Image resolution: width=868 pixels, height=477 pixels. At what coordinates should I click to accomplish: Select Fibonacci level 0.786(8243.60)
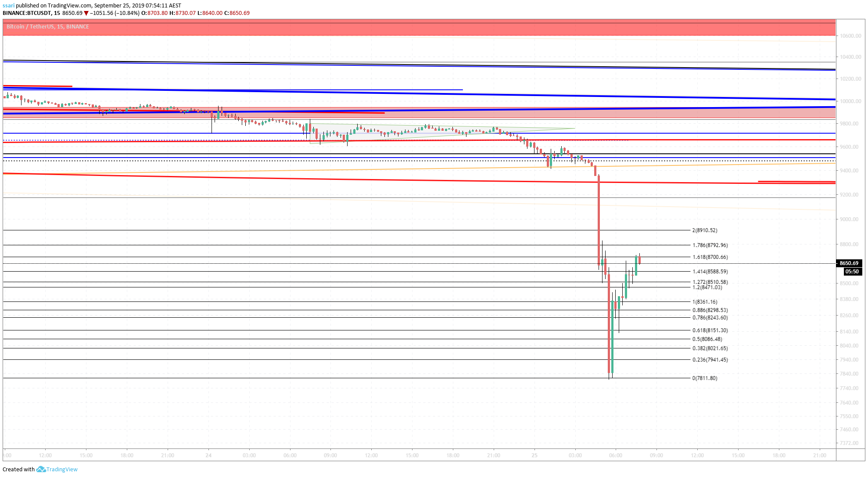pos(710,318)
